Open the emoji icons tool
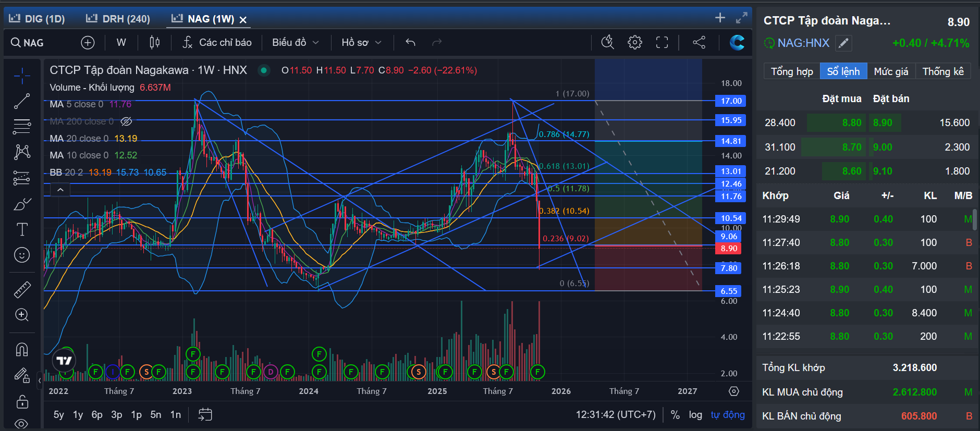The width and height of the screenshot is (980, 431). point(22,255)
